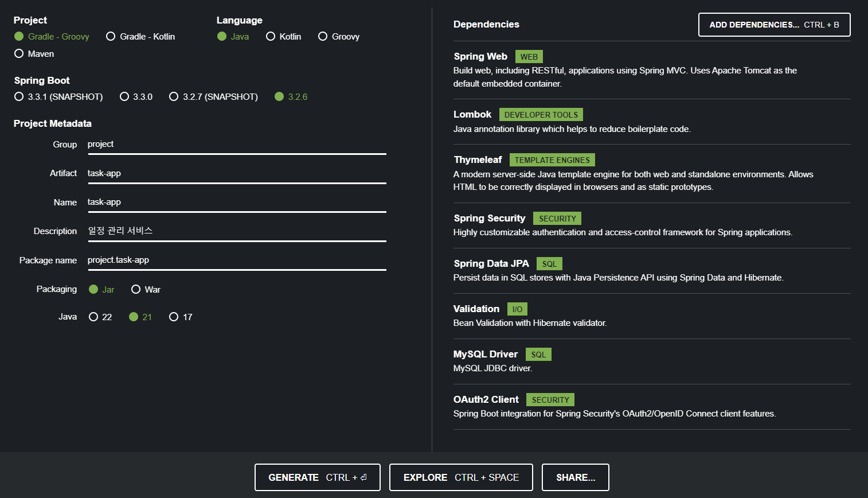This screenshot has height=498, width=868.
Task: Click into the Artifact input field
Action: 237,173
